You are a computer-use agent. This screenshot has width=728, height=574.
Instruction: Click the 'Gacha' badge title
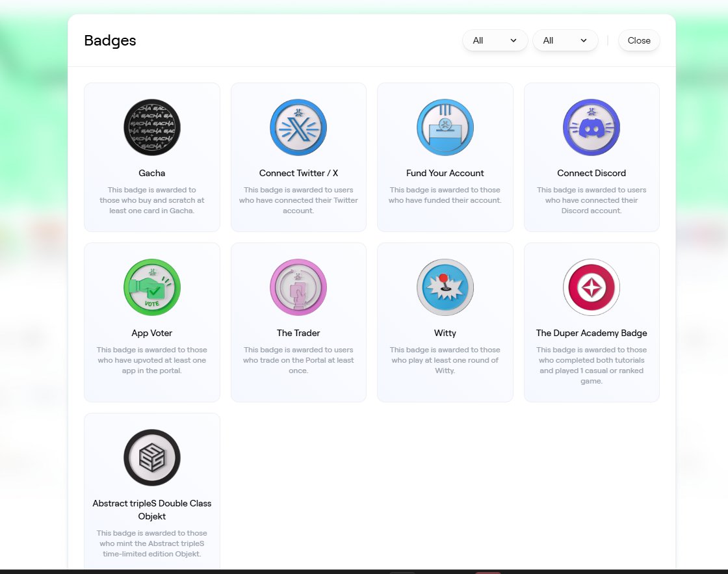[152, 173]
